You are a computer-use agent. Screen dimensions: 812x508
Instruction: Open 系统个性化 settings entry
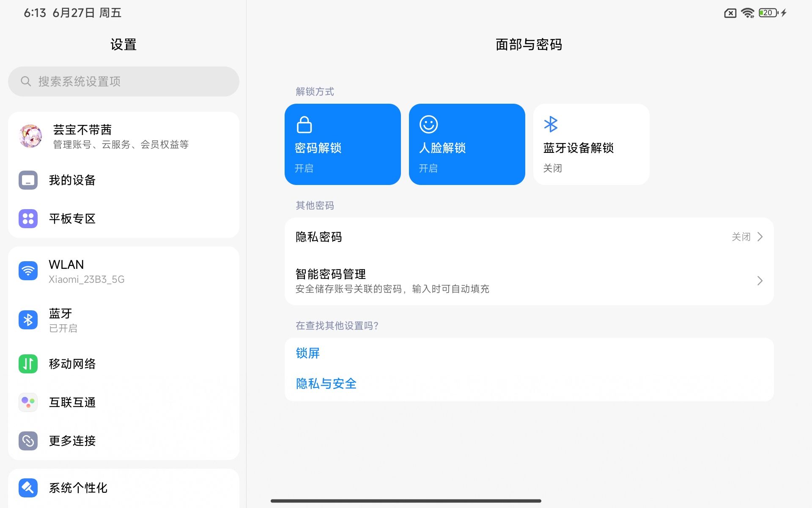click(123, 488)
